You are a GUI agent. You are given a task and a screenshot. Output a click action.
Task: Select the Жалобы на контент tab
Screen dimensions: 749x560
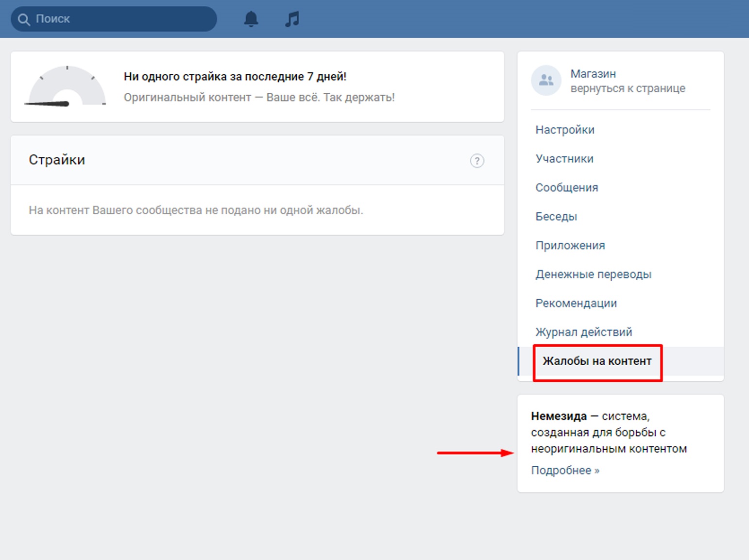pyautogui.click(x=596, y=361)
